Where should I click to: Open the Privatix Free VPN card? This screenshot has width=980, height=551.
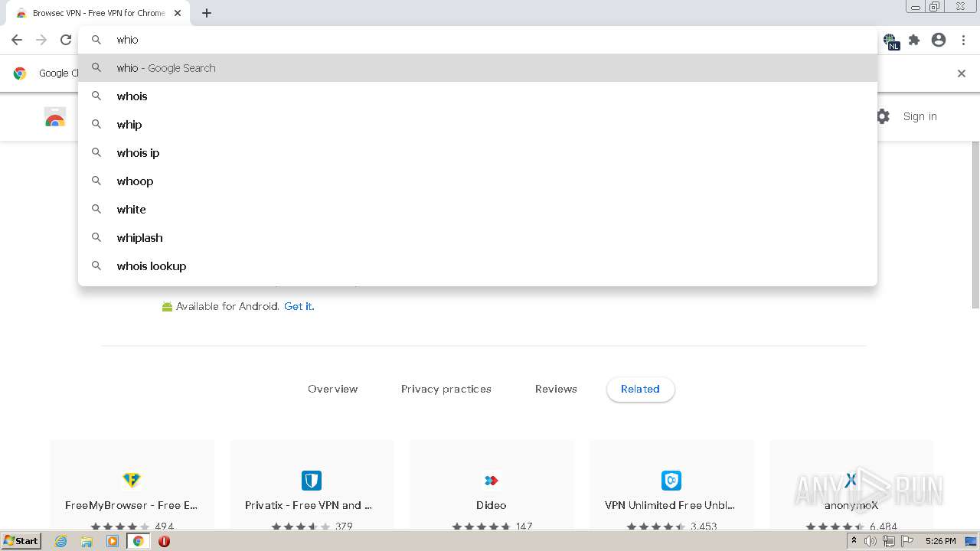[312, 484]
